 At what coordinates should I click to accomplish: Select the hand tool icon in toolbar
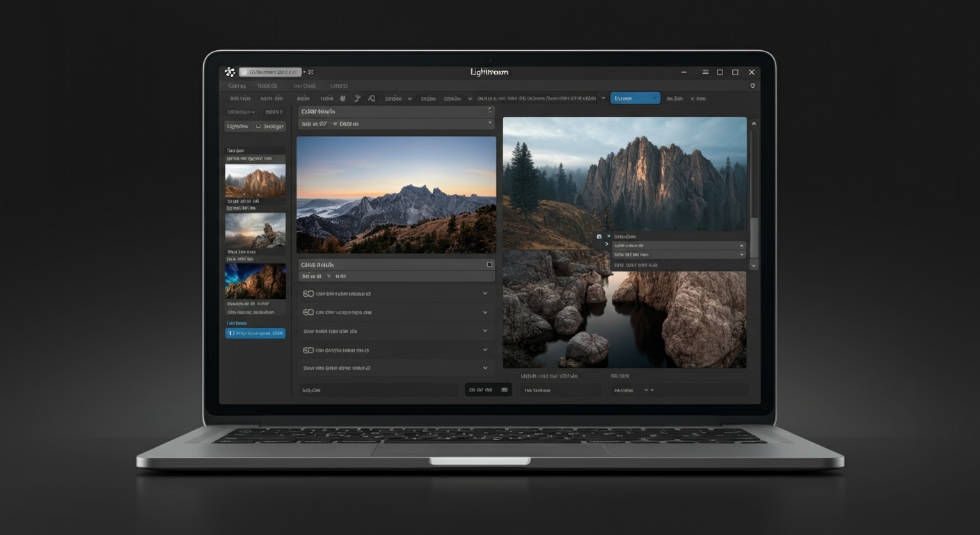pos(342,99)
